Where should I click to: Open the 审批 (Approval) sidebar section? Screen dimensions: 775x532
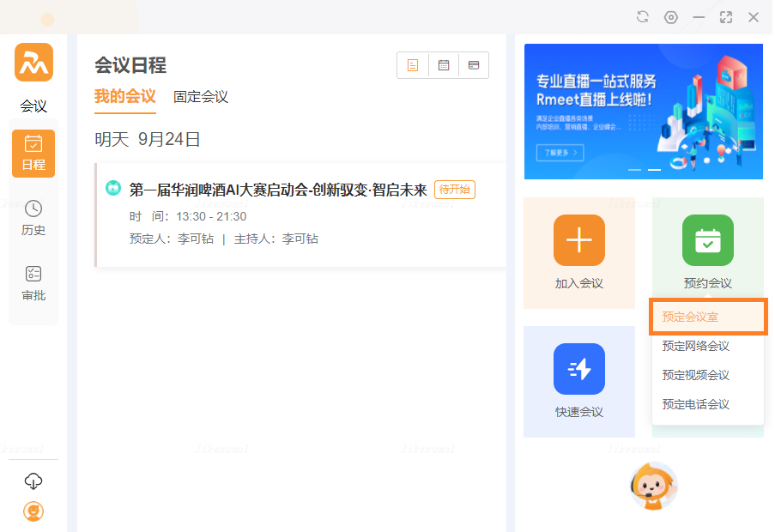coord(33,283)
